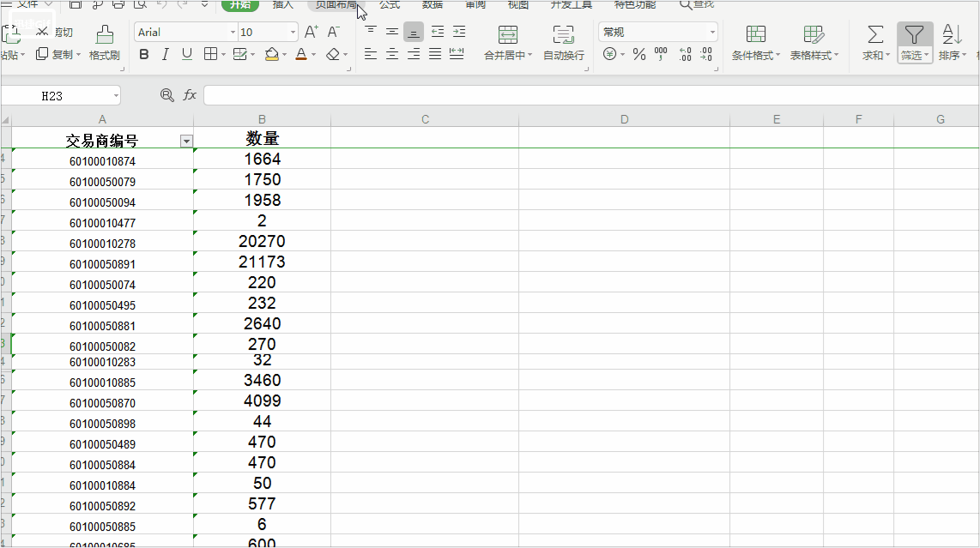Toggle the Filter (筛选) funnel button
This screenshot has width=980, height=548.
tap(915, 43)
